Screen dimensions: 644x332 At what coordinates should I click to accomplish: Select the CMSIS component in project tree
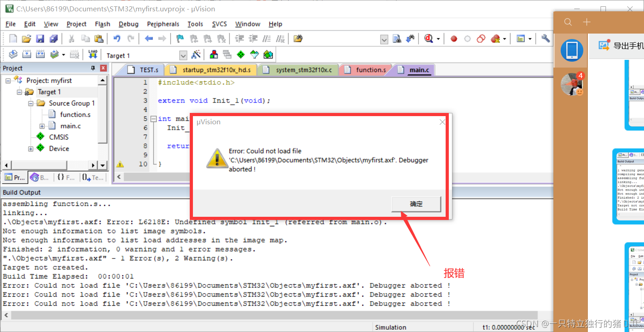click(59, 137)
